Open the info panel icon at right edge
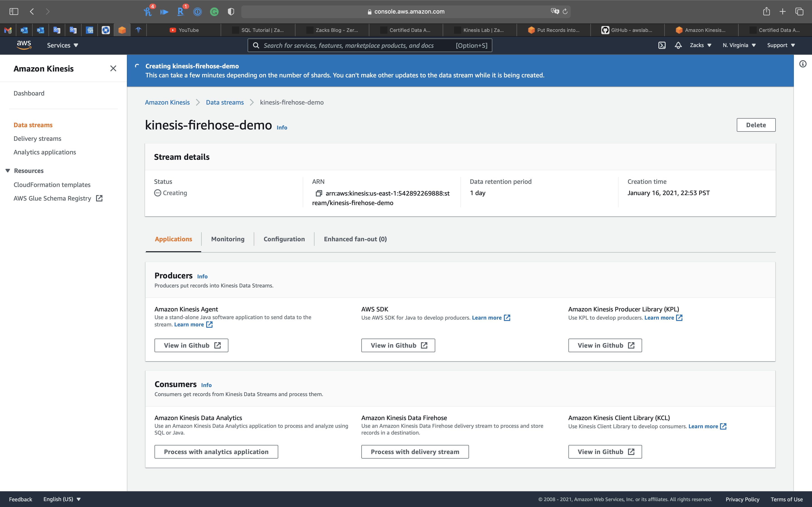The height and width of the screenshot is (507, 812). 803,64
